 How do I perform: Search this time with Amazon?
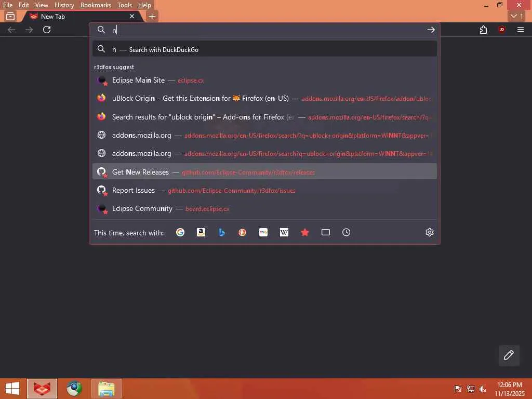click(201, 232)
